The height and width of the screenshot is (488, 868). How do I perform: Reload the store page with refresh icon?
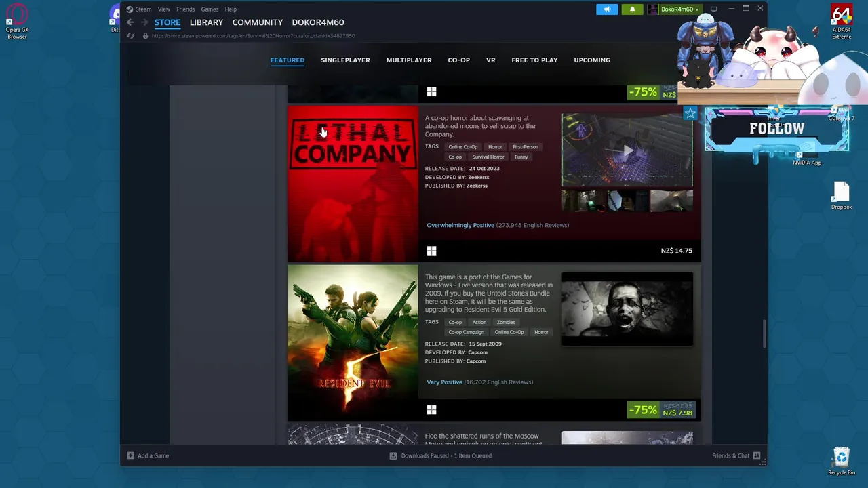click(130, 35)
